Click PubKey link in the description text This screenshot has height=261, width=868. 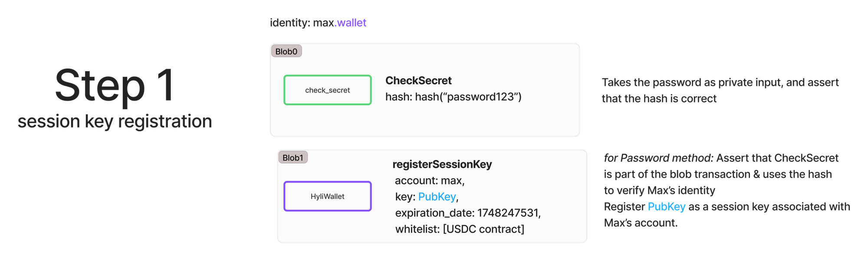point(666,207)
